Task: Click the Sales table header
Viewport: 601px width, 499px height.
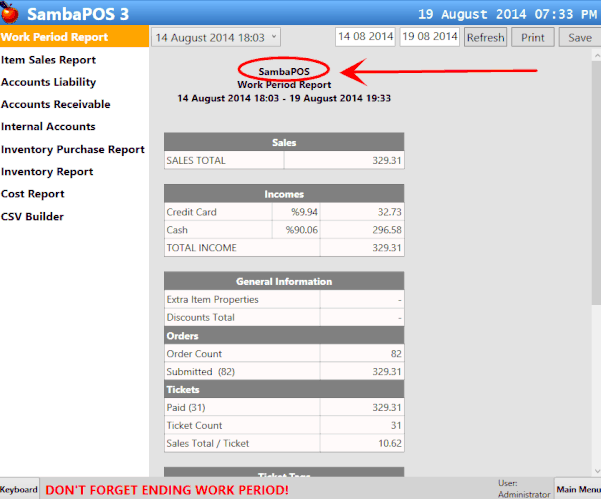Action: (284, 142)
